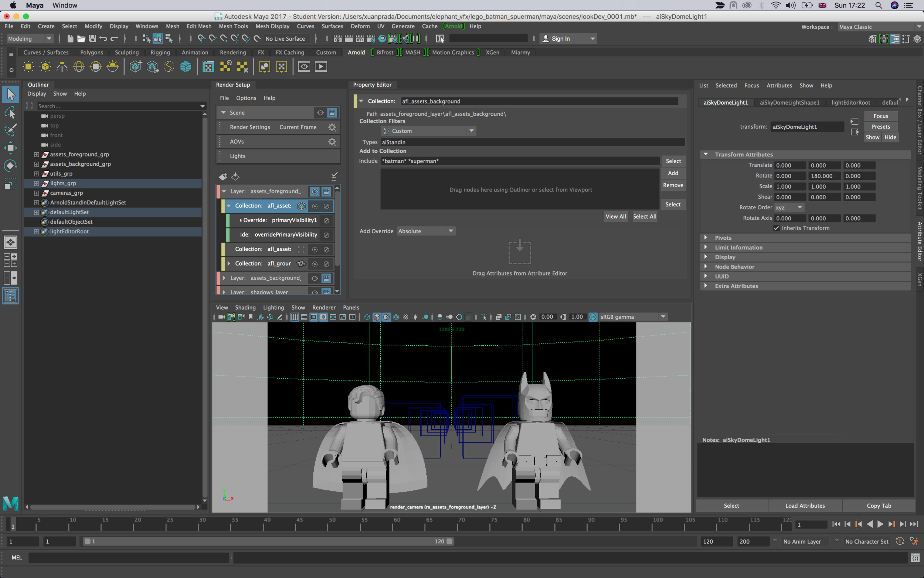Select the Arnold Area Light shelf icon
The width and height of the screenshot is (924, 578).
click(x=28, y=67)
